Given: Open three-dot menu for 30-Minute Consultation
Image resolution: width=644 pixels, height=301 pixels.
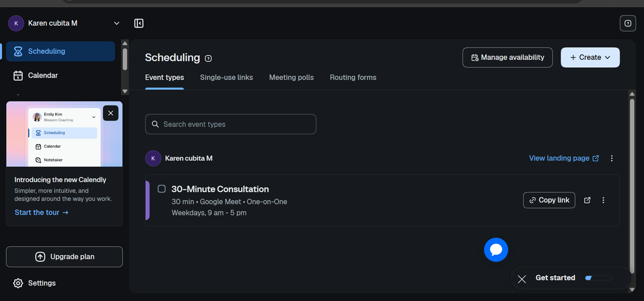Looking at the screenshot, I should pos(603,200).
